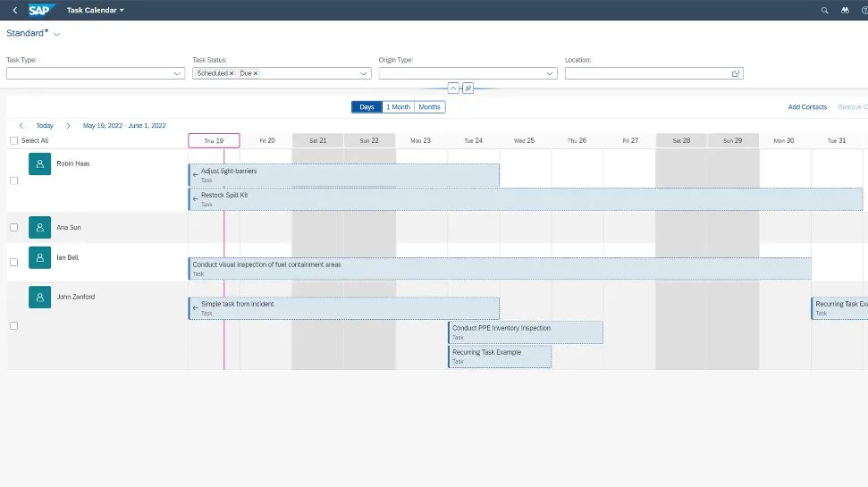Tick the checkbox for Ana Sun

[13, 228]
